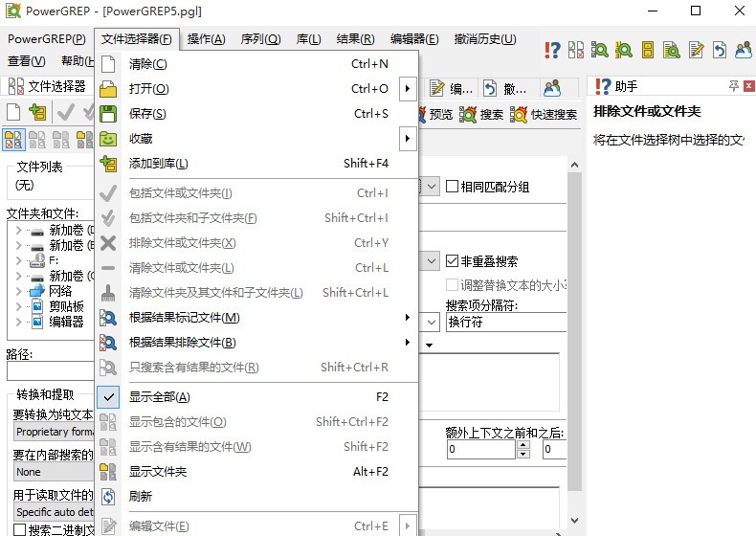Screen dimensions: 756x536
Task: Click the 路径 input field
Action: coord(51,371)
